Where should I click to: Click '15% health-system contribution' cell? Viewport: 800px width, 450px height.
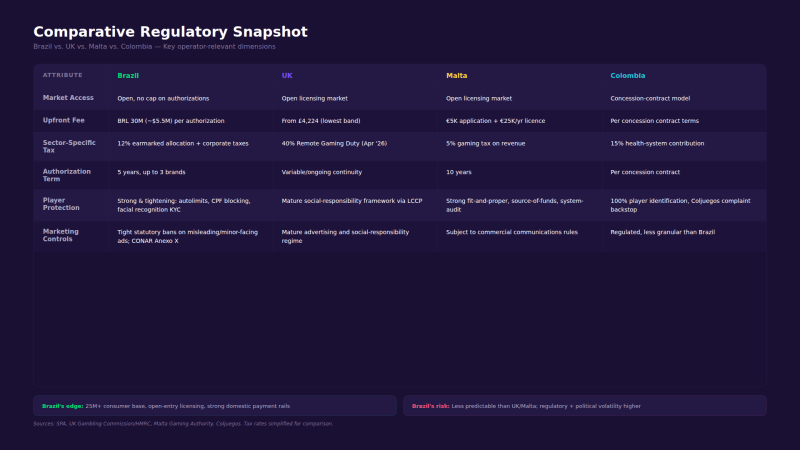tap(657, 143)
